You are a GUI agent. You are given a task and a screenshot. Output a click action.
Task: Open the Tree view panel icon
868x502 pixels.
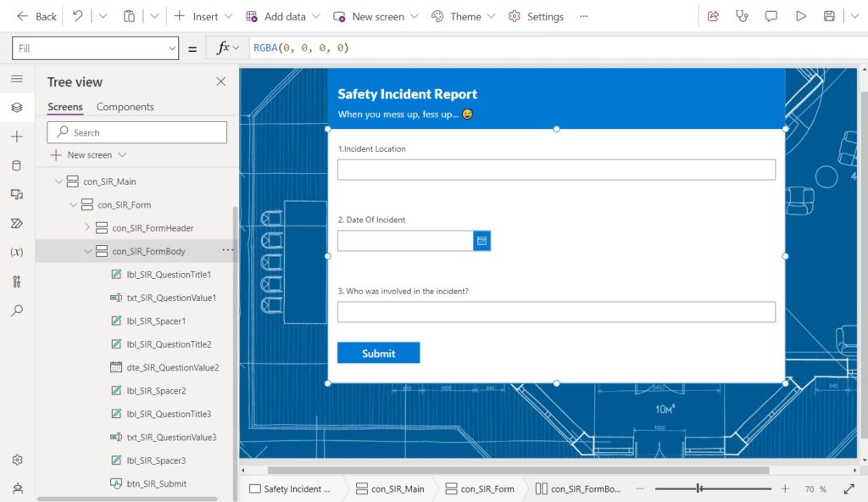point(15,108)
